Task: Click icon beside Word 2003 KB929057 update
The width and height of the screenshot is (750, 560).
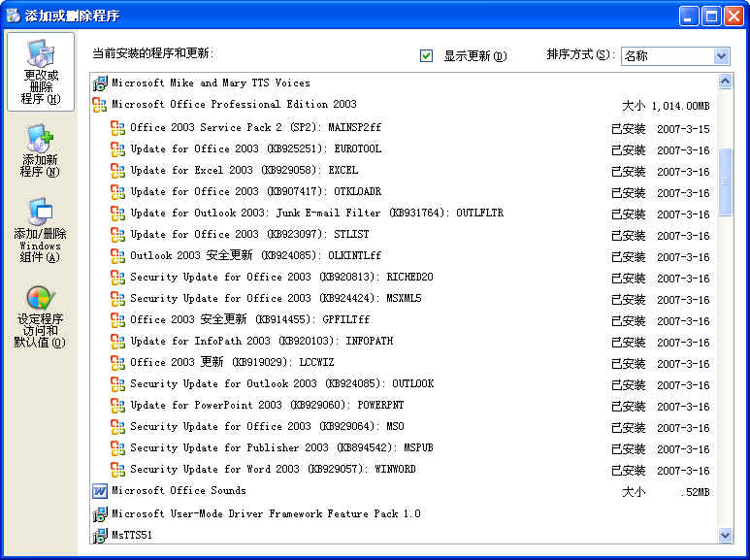Action: pyautogui.click(x=117, y=469)
